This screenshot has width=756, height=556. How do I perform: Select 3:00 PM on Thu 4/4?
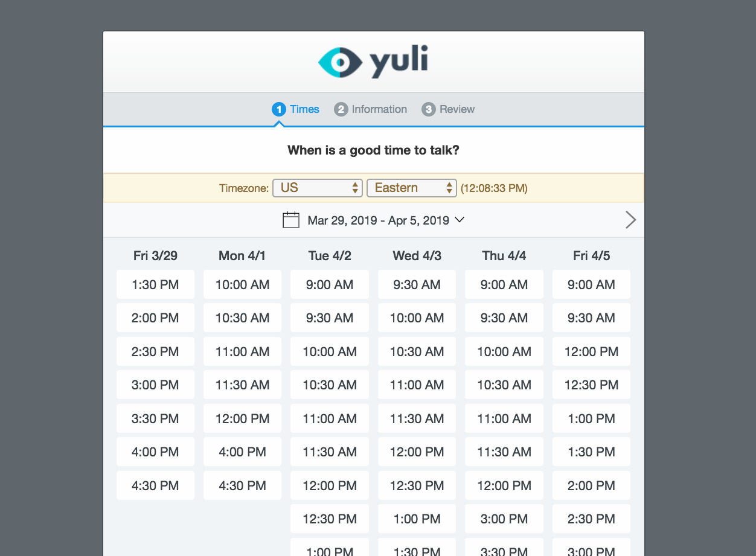(504, 519)
